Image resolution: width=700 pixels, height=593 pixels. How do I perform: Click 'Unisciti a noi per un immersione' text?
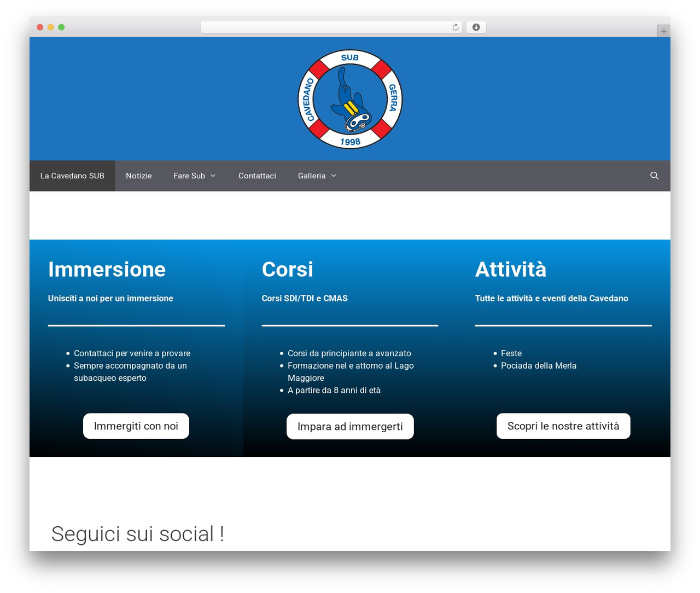pos(110,299)
